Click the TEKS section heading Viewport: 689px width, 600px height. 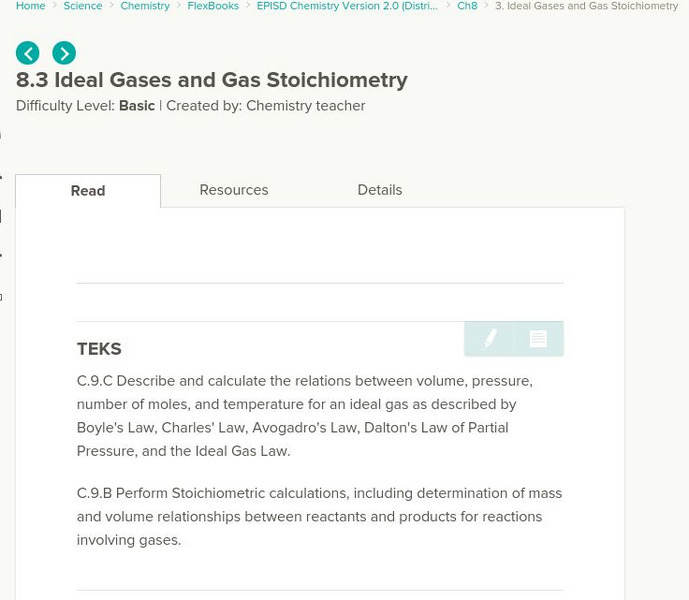(99, 349)
